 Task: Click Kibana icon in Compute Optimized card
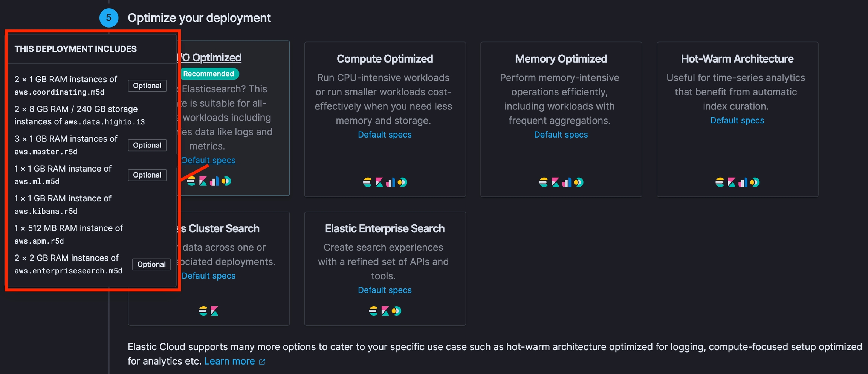point(379,182)
